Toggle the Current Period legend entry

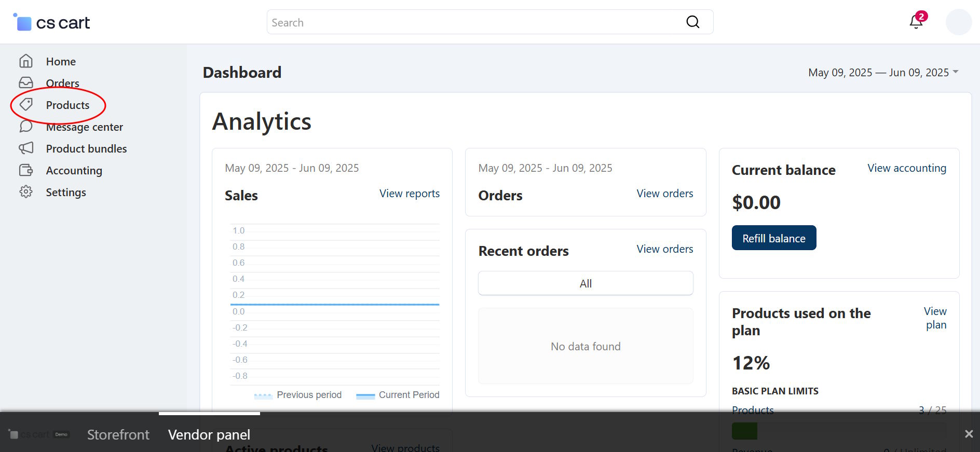pyautogui.click(x=398, y=395)
